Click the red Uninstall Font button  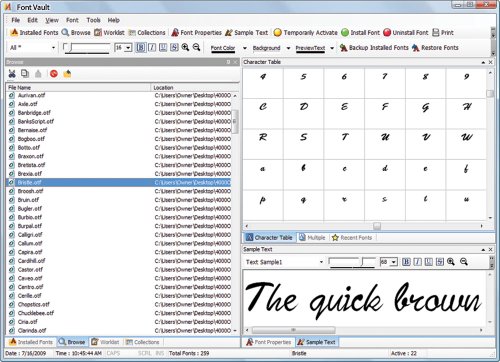(x=406, y=32)
